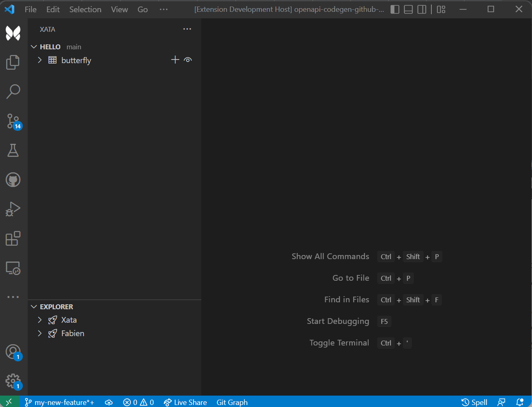Add a column to butterfly table
Image resolution: width=532 pixels, height=407 pixels.
coord(175,60)
